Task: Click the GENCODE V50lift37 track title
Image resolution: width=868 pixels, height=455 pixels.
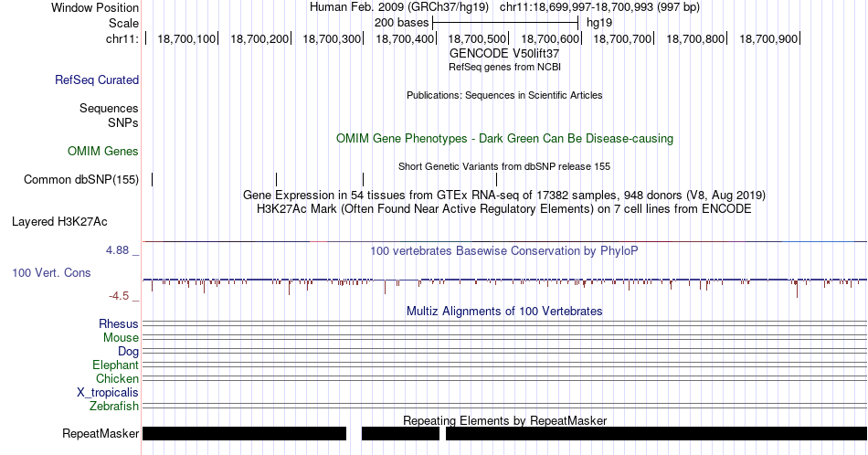Action: [504, 54]
